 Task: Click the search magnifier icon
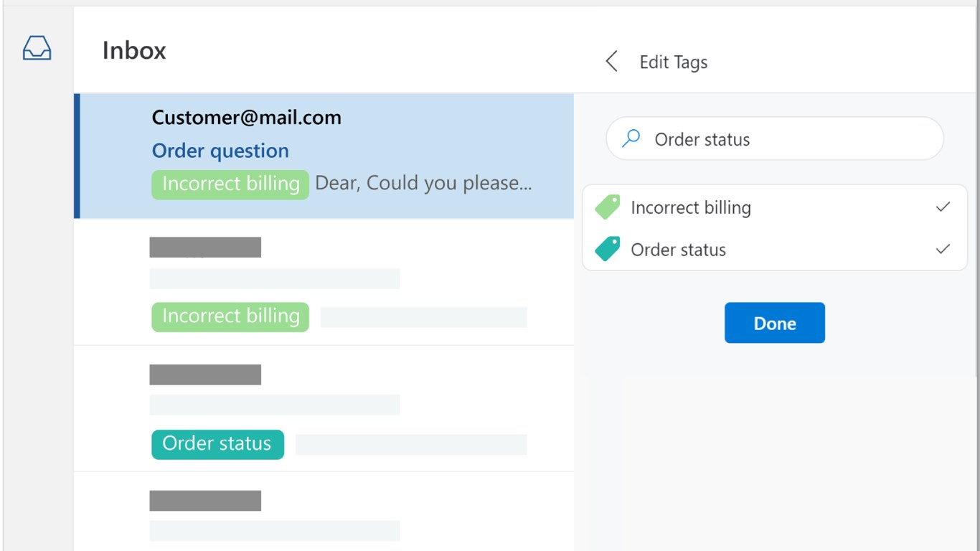[x=631, y=138]
